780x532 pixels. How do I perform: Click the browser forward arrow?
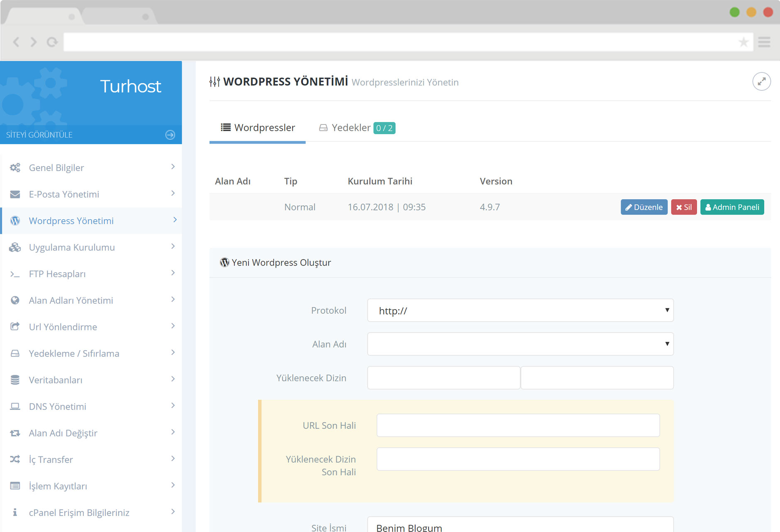pos(34,42)
